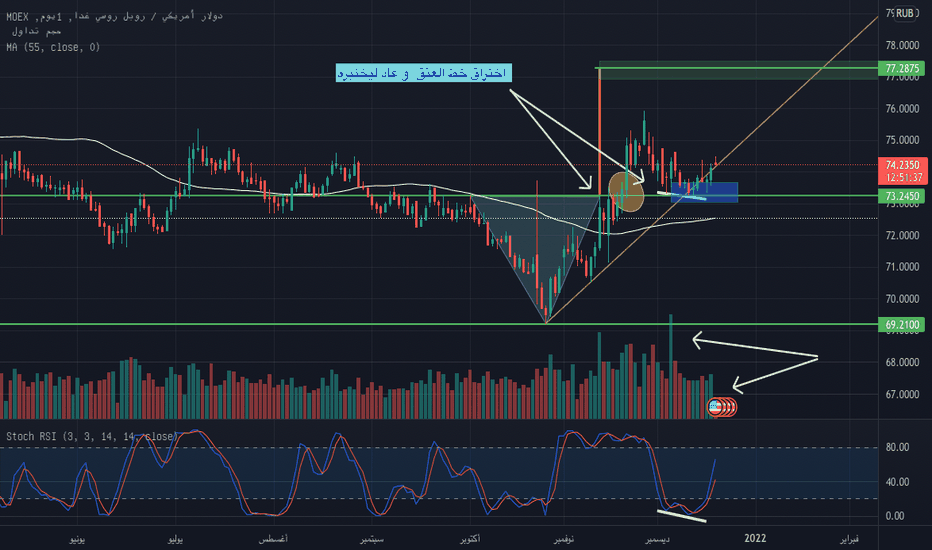932x550 pixels.
Task: Click the 71.0000 price axis value
Action: pos(902,267)
